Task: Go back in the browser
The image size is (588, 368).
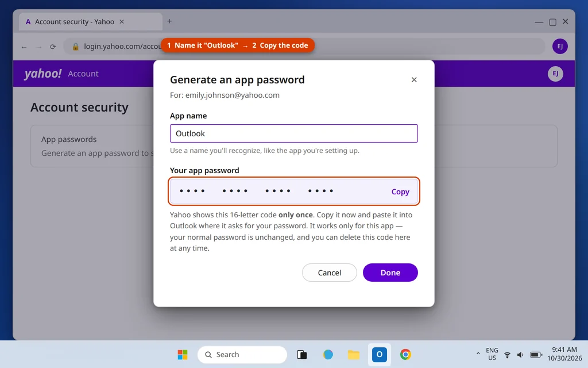Action: point(24,47)
